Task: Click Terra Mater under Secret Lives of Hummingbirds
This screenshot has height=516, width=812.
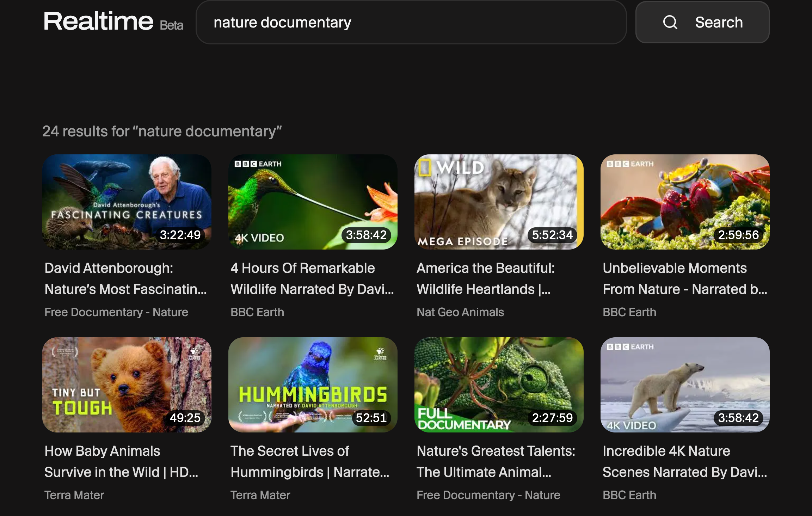Action: click(x=260, y=495)
